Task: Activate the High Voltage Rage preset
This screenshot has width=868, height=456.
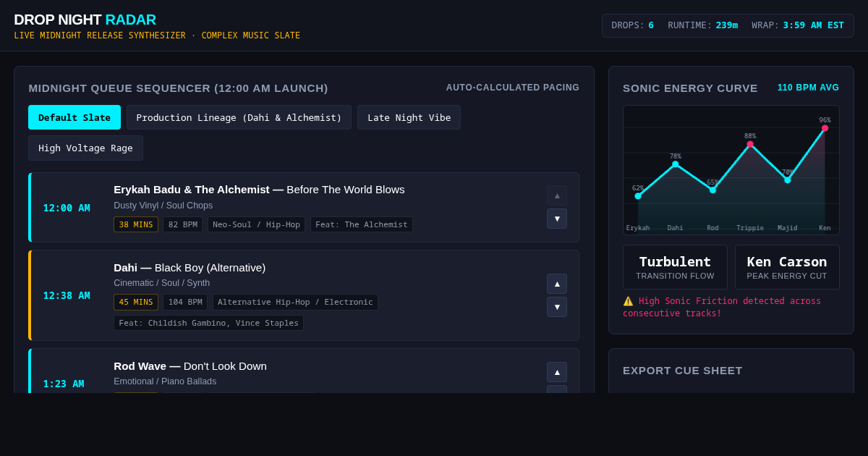Action: point(85,148)
